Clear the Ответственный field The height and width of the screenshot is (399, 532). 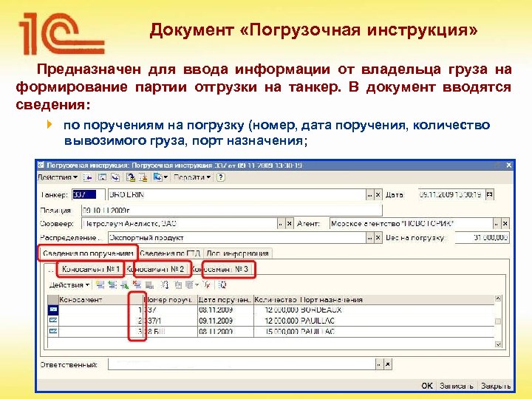point(387,365)
